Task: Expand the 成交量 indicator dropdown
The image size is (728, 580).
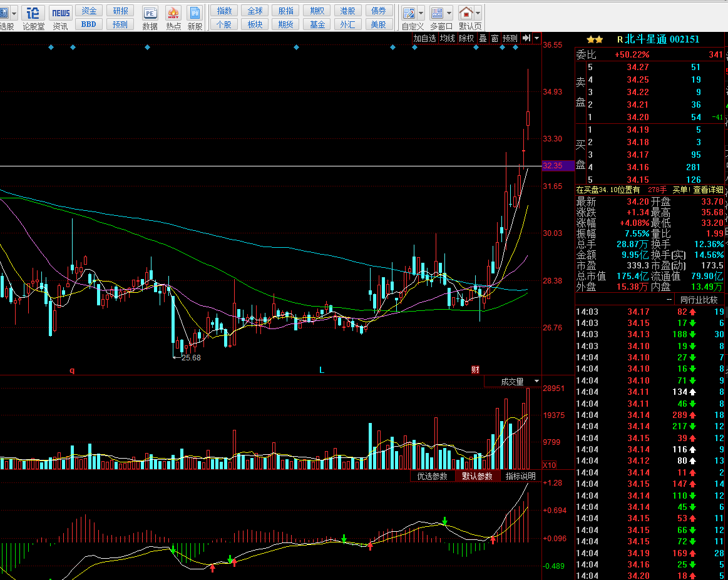Action: (x=536, y=382)
